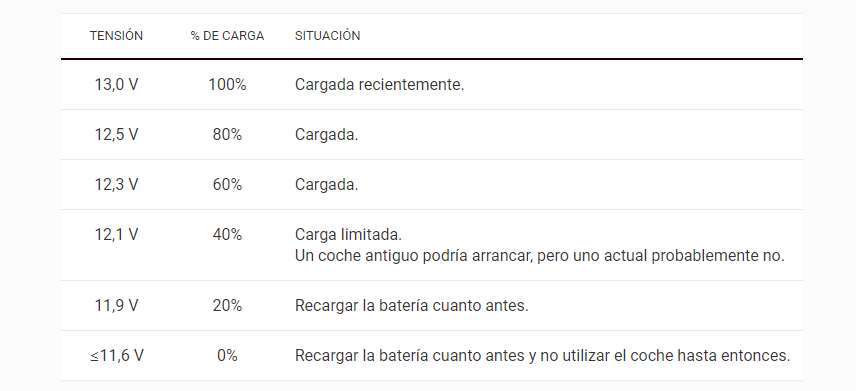Select the 12,1 V voltage cell
The image size is (856, 391).
116,234
